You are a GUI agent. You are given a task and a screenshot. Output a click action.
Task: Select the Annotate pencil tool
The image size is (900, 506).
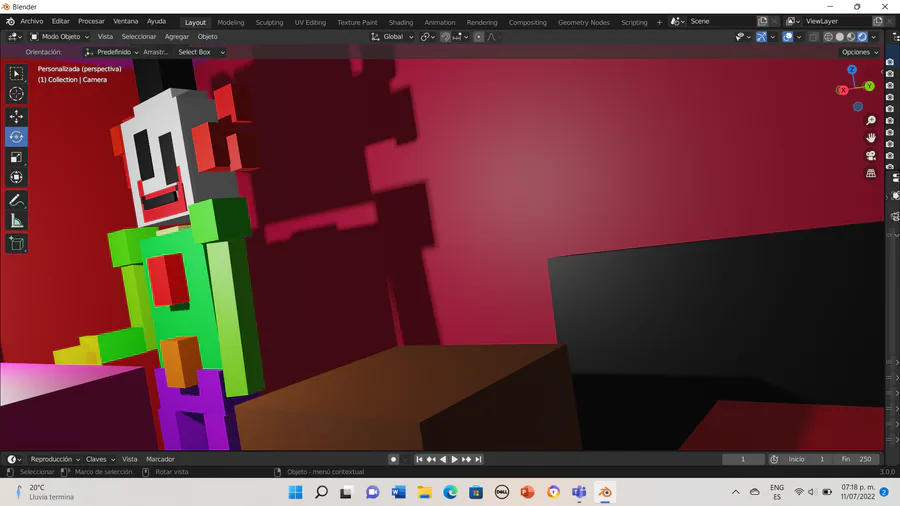(x=16, y=200)
